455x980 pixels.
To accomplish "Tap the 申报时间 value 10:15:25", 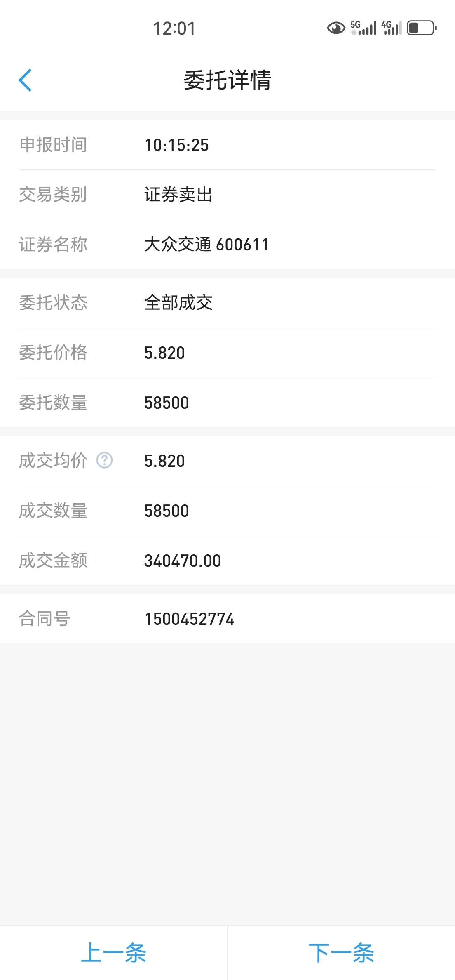I will click(x=176, y=145).
